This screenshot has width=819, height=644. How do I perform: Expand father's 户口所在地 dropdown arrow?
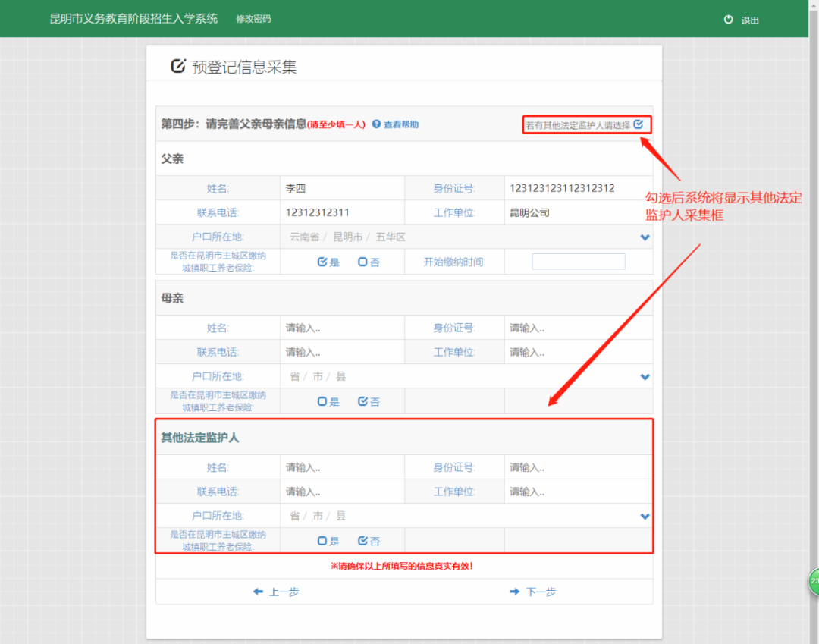645,237
